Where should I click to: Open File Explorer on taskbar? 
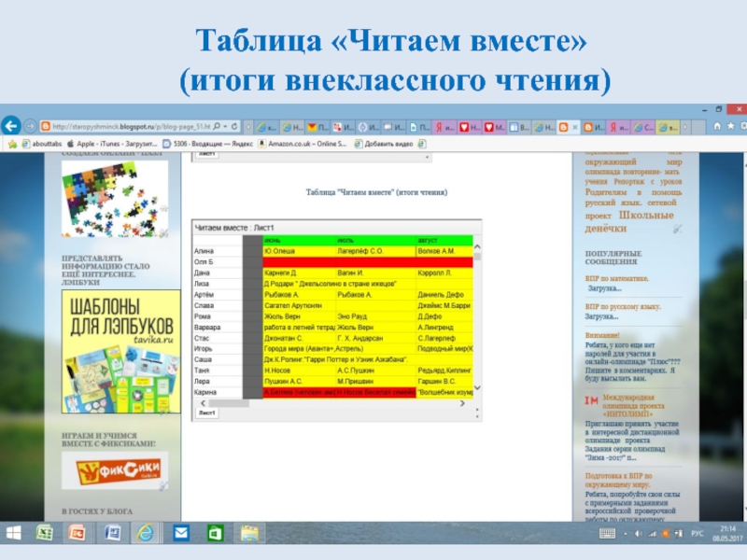click(x=249, y=533)
